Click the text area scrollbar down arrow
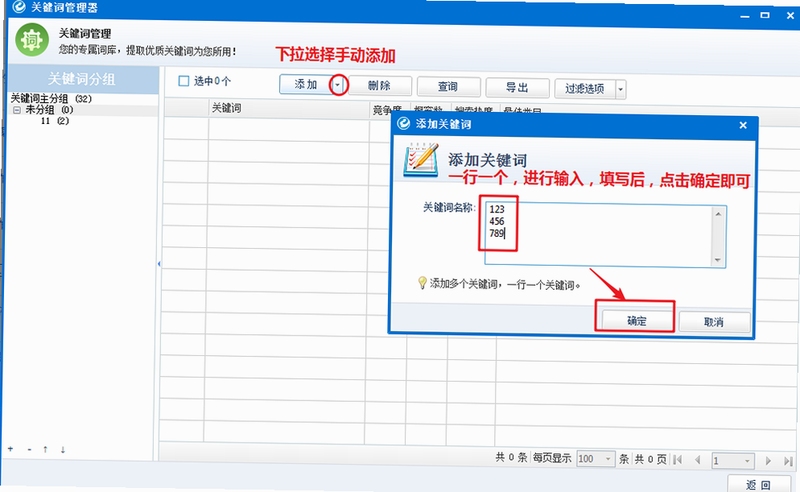800x492 pixels. (718, 260)
